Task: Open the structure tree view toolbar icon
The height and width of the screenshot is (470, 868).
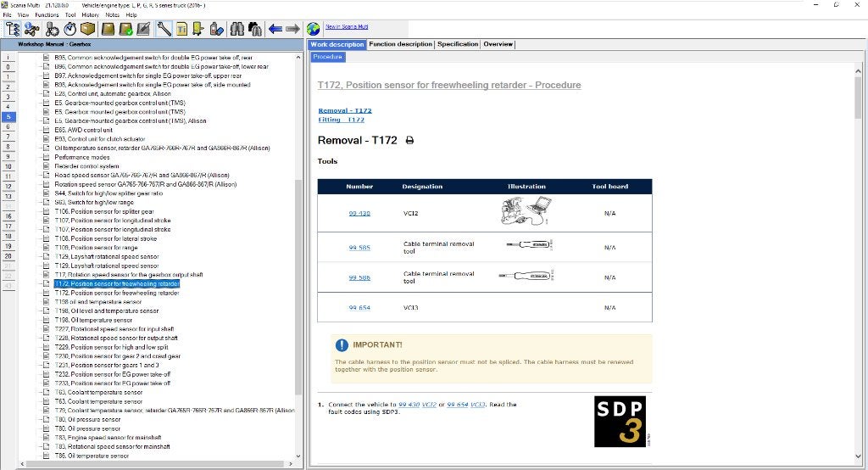Action: coord(13,29)
